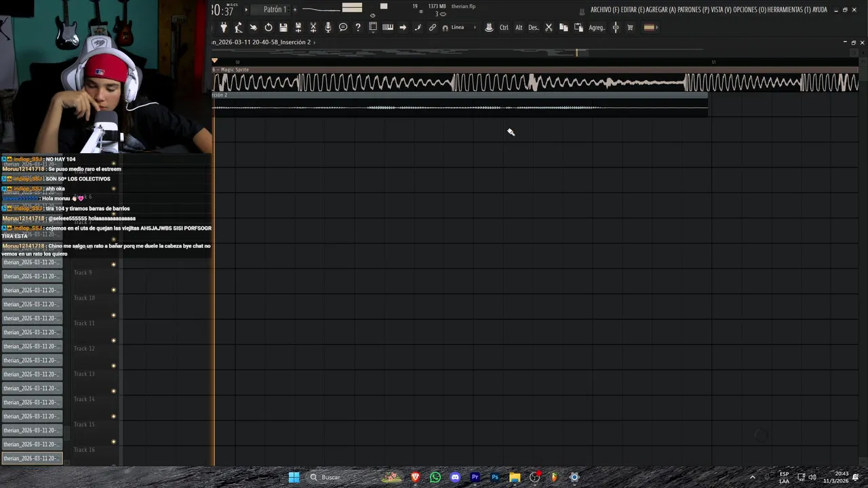Image resolution: width=868 pixels, height=488 pixels.
Task: Select the Track 9 header
Action: pos(95,277)
